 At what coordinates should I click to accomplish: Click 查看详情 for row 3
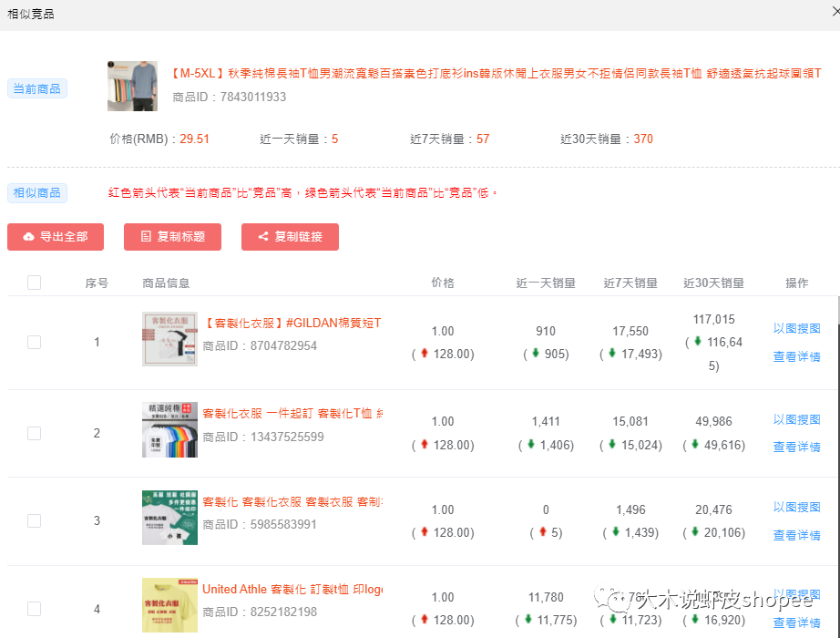(x=796, y=535)
